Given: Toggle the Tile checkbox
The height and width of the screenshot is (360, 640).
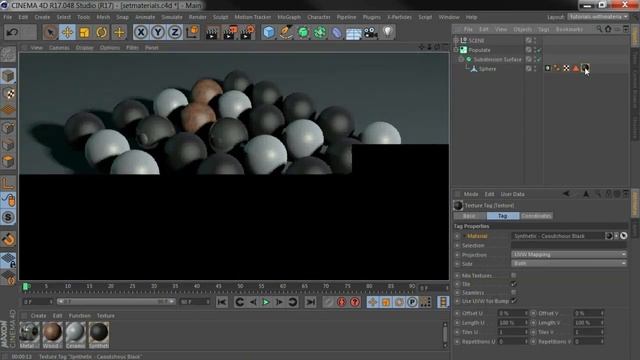Looking at the screenshot, I should click(513, 284).
